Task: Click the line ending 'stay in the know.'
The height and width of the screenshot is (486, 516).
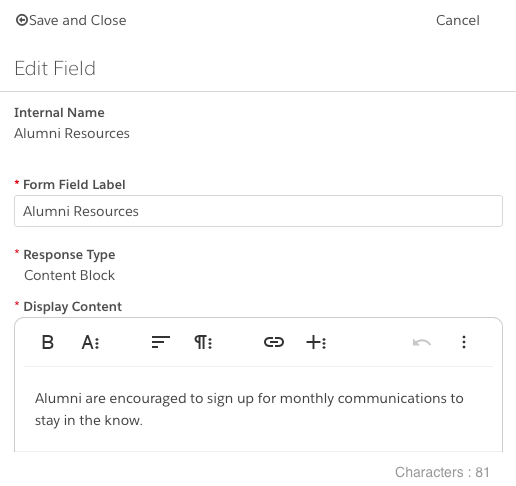Action: (89, 420)
